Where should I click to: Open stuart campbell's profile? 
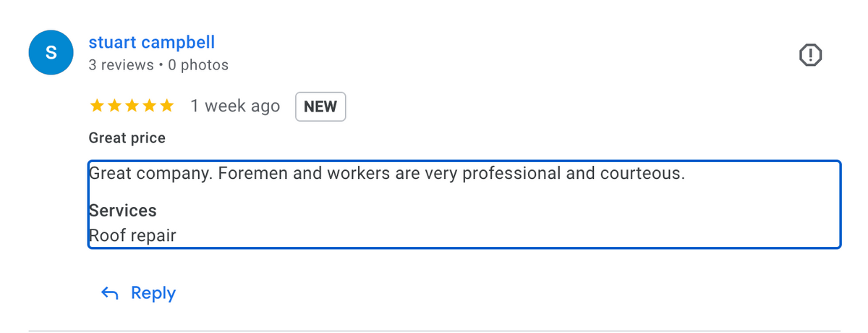(151, 43)
